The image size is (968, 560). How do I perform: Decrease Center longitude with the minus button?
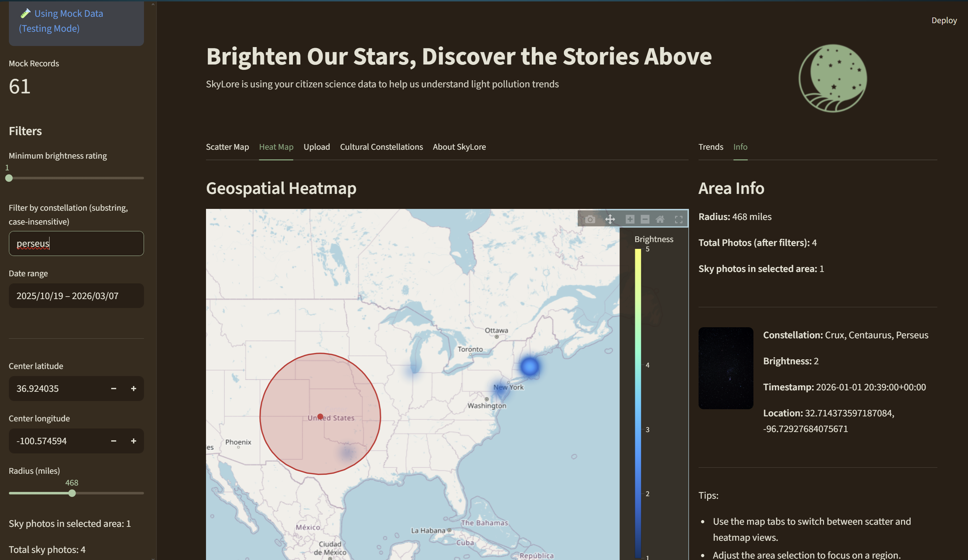coord(114,441)
